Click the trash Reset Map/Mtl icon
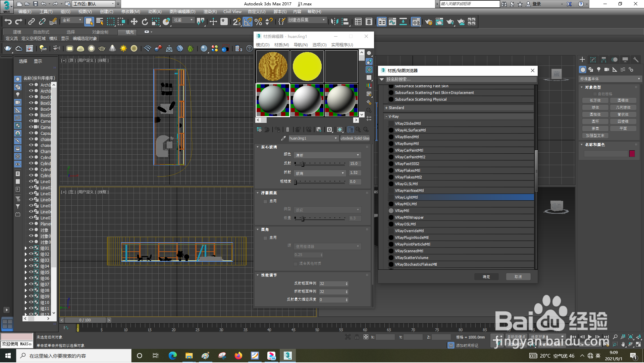This screenshot has height=363, width=644. (287, 129)
